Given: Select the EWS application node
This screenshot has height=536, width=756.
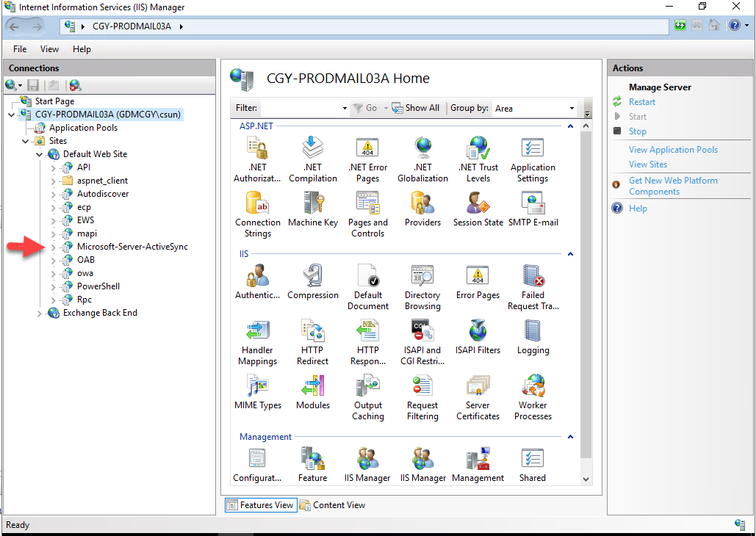Looking at the screenshot, I should click(x=85, y=220).
